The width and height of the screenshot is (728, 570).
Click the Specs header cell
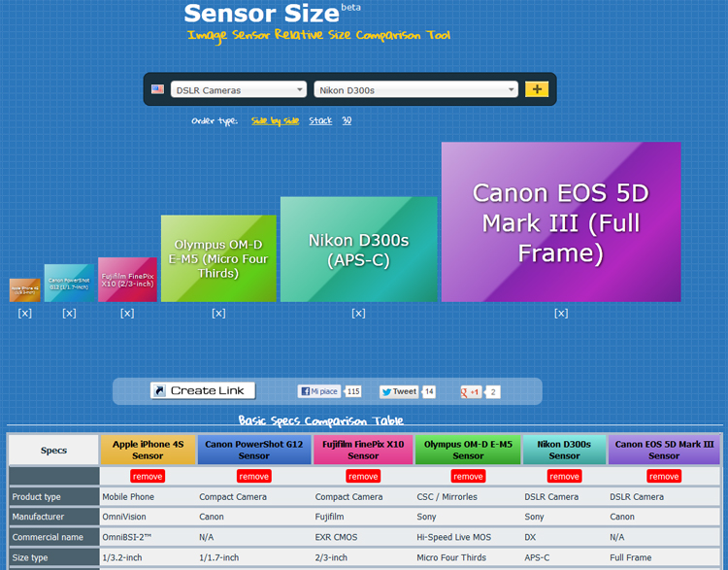click(53, 451)
